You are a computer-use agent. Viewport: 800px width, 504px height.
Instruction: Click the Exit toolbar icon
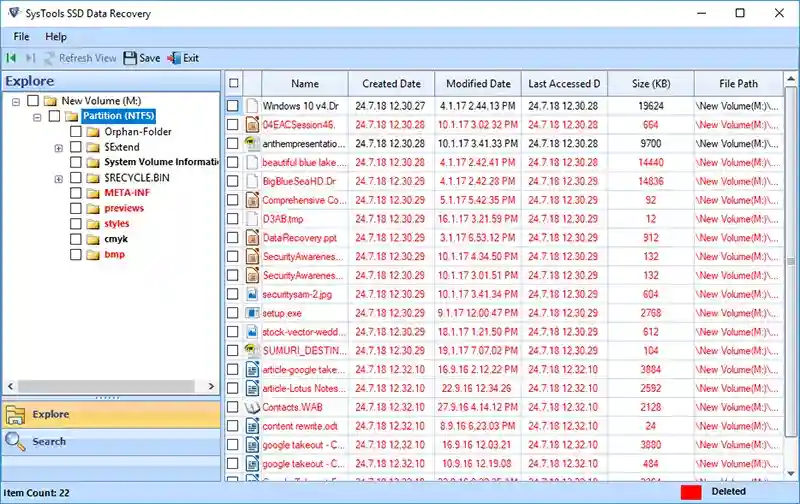(x=174, y=58)
